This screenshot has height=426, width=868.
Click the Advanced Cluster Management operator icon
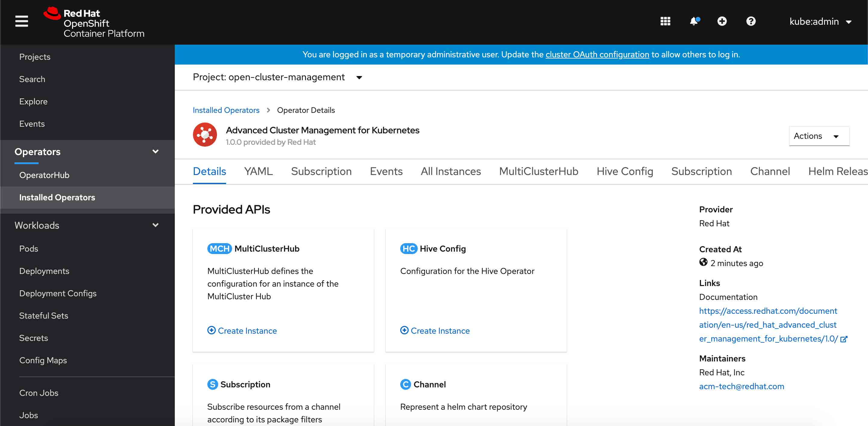pyautogui.click(x=205, y=135)
